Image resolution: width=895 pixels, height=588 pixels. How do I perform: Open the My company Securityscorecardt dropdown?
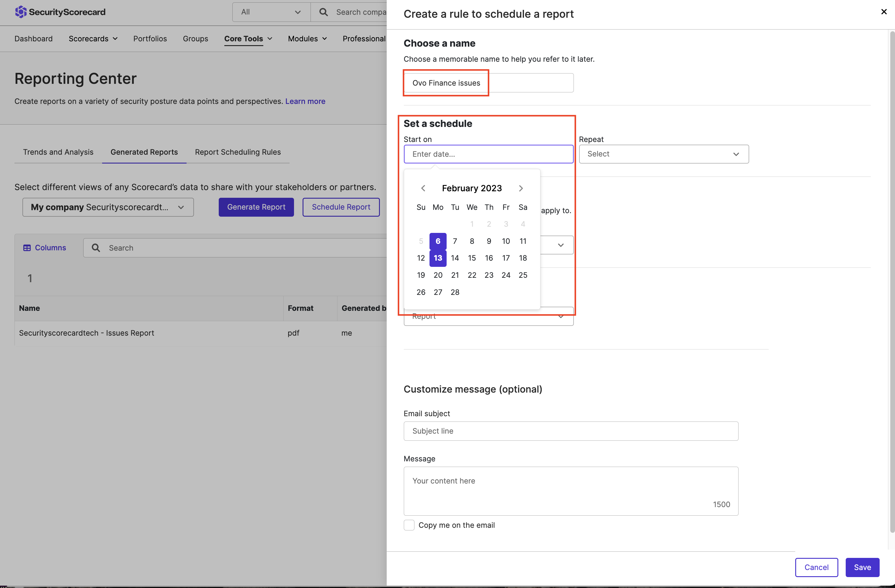pyautogui.click(x=108, y=207)
